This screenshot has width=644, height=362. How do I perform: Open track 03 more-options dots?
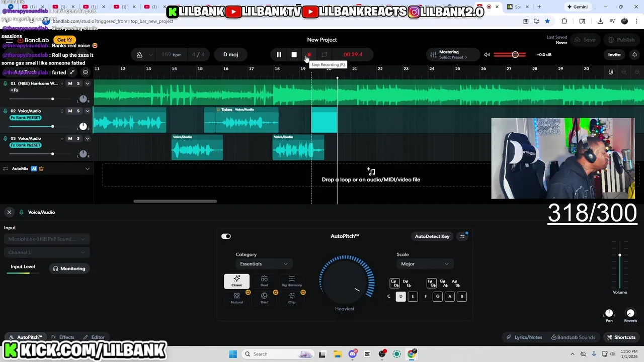[62, 138]
